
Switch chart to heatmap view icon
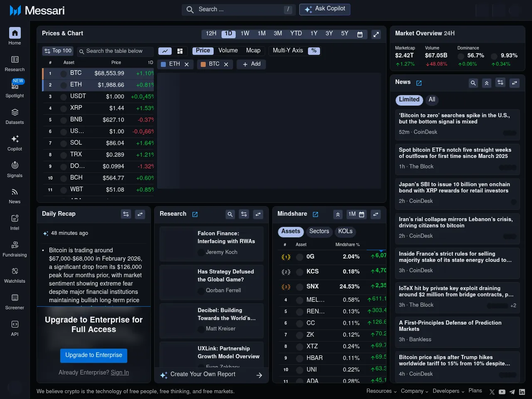[180, 51]
